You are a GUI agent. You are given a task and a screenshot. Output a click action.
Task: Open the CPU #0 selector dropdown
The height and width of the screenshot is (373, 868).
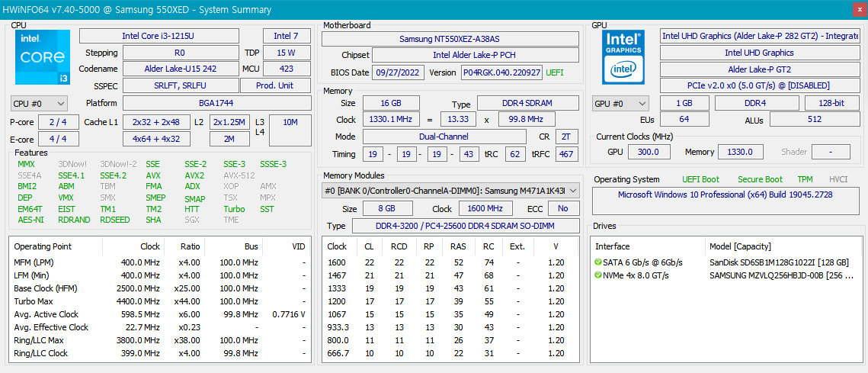point(40,104)
